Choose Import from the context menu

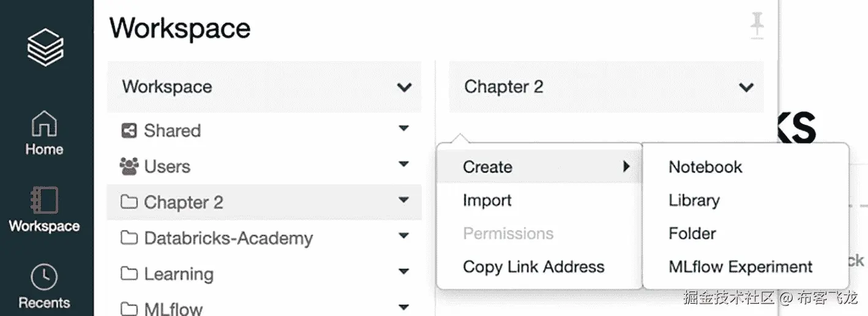tap(487, 200)
